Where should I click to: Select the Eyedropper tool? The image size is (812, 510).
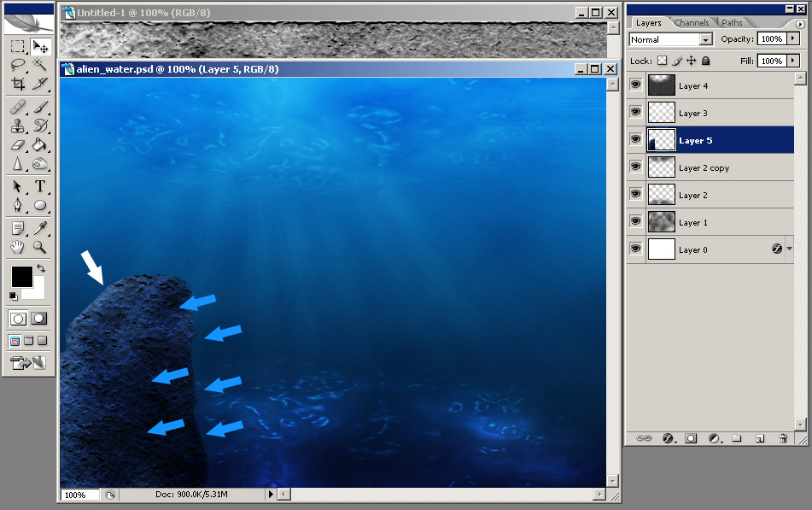(x=40, y=227)
